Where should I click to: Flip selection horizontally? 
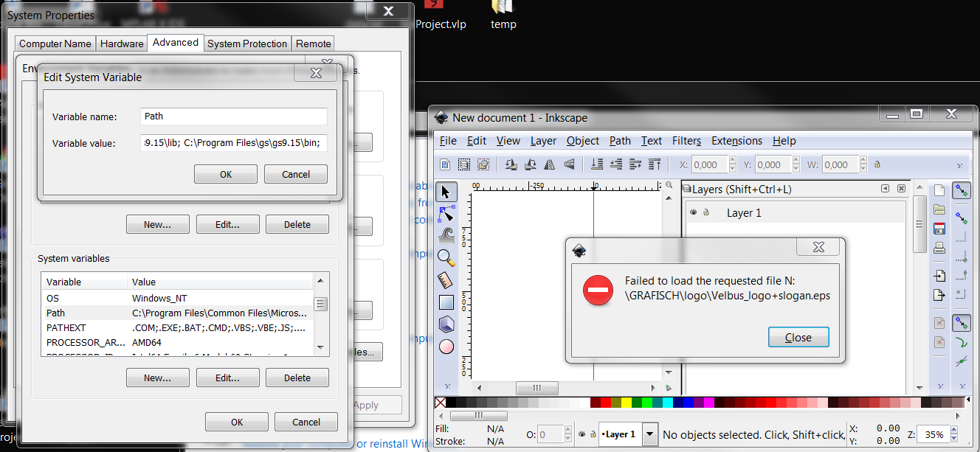tap(550, 164)
